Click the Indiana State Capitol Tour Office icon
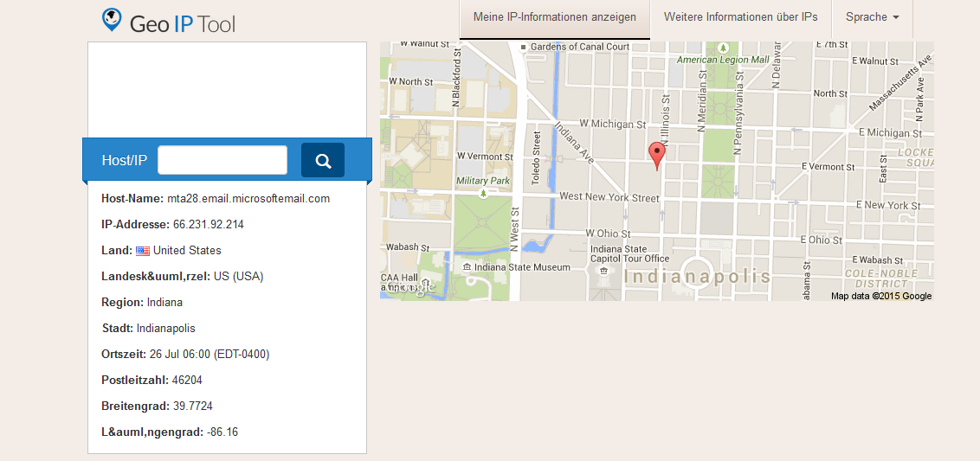Screen dimensions: 980x461 pos(603,271)
